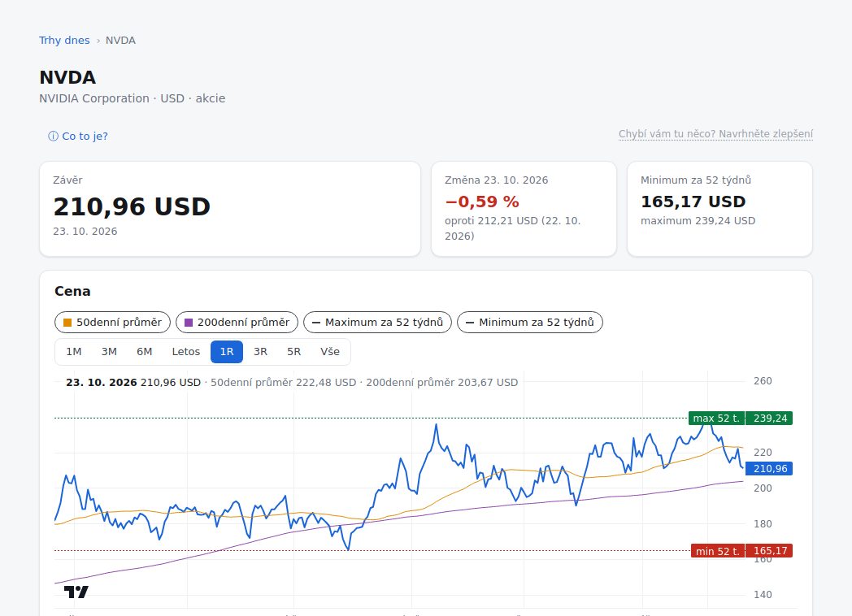Click the NVIDIA Corporation · USD · akcie subtitle
The height and width of the screenshot is (616, 852).
132,98
